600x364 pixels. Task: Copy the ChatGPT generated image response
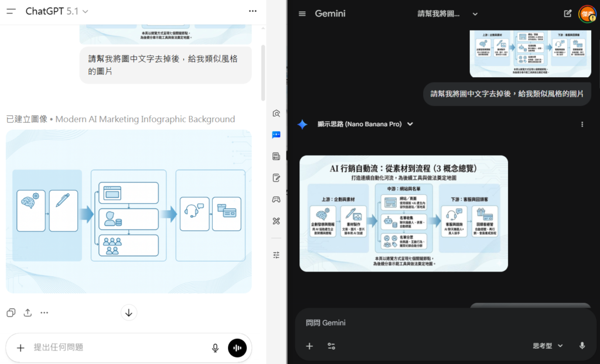point(11,313)
